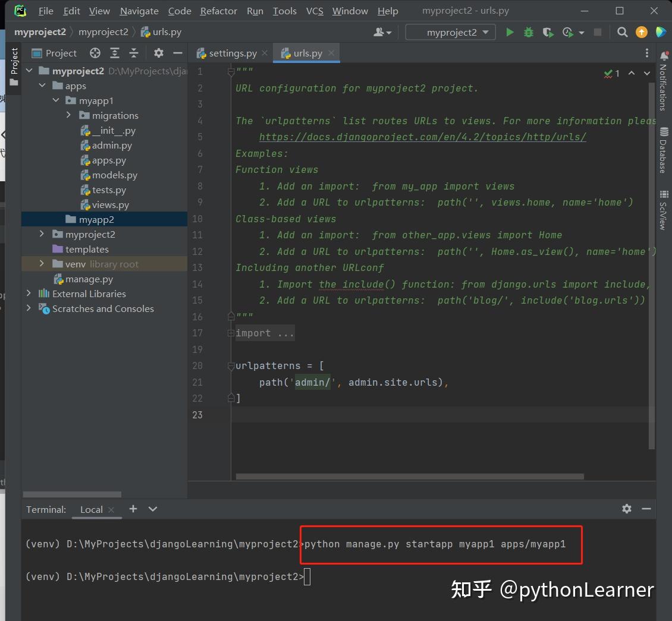
Task: Click the green Run button
Action: pyautogui.click(x=510, y=32)
